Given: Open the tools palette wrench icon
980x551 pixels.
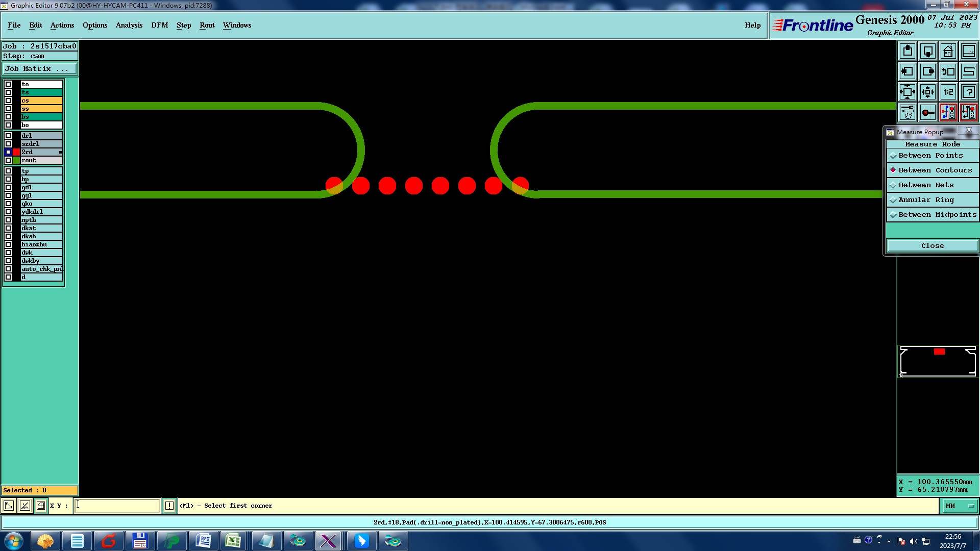Looking at the screenshot, I should pyautogui.click(x=908, y=112).
